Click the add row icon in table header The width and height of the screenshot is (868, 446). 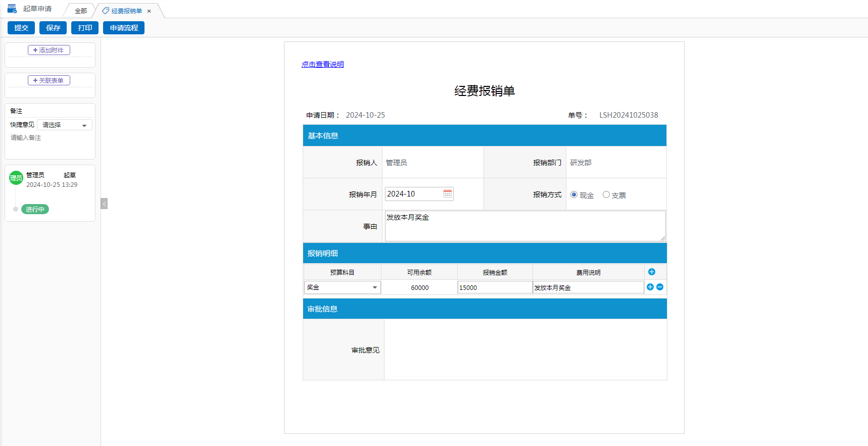(651, 272)
